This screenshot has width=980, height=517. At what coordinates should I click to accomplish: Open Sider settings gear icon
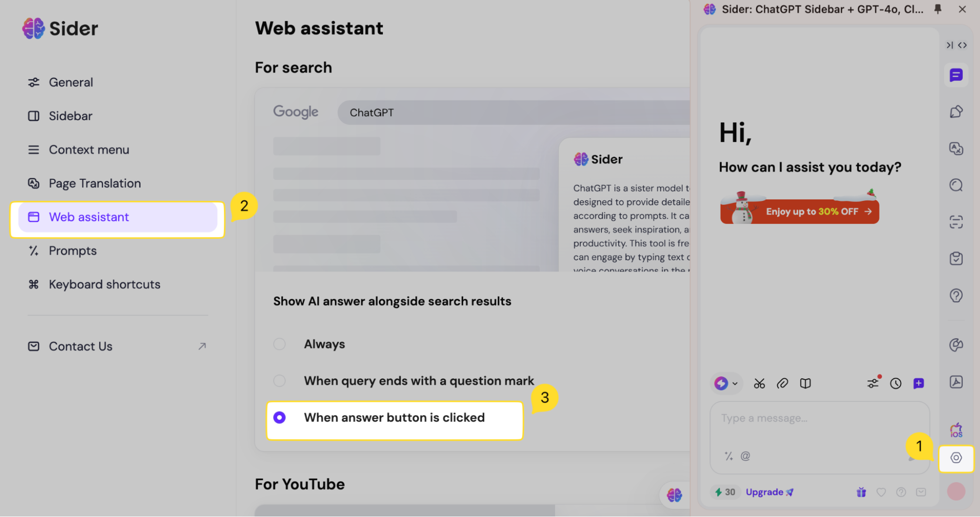(x=956, y=458)
